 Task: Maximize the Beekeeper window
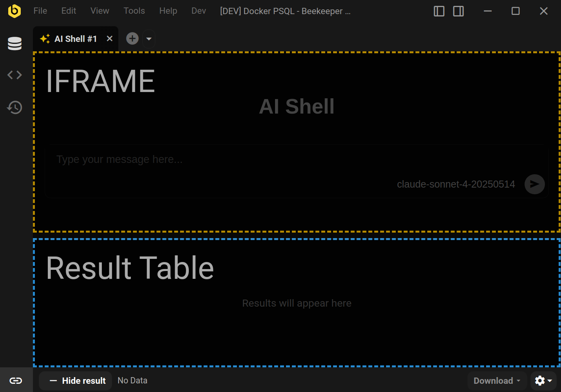pyautogui.click(x=516, y=11)
